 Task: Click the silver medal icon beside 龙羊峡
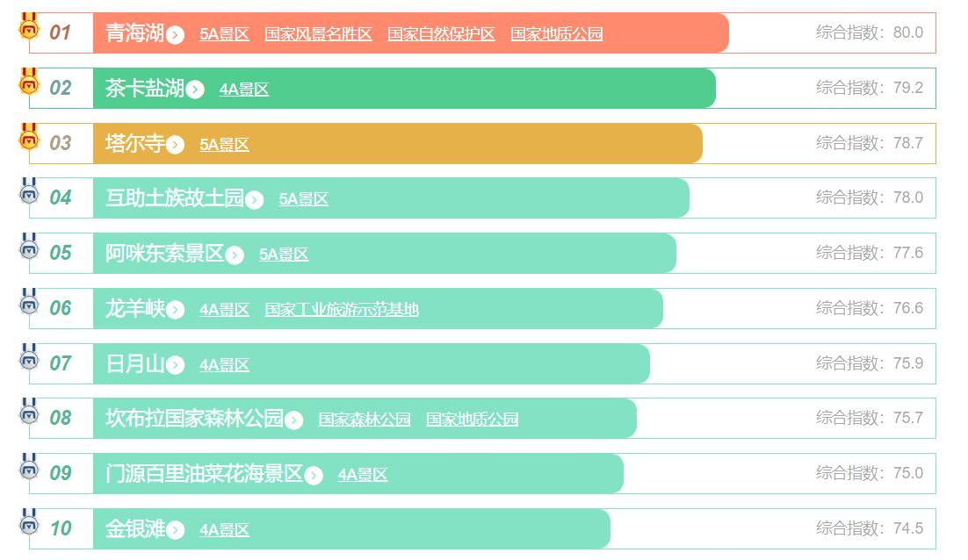click(30, 303)
